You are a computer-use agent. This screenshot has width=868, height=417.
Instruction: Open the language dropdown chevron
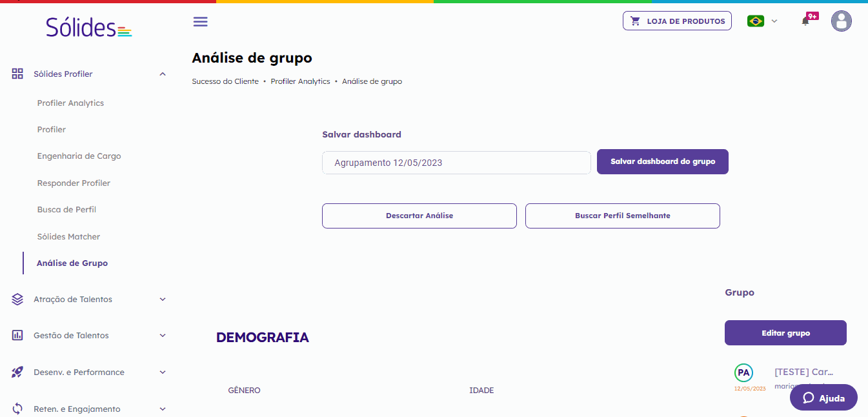tap(774, 21)
